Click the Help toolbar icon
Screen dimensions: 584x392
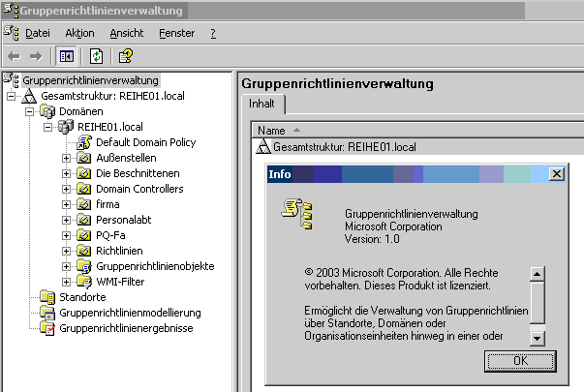coord(126,56)
